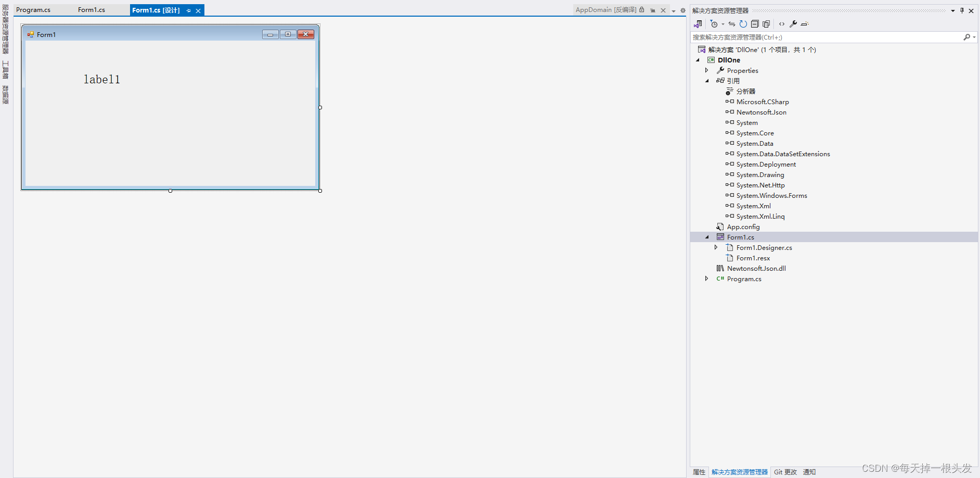
Task: Click the pending changes filter clock icon
Action: click(x=714, y=24)
